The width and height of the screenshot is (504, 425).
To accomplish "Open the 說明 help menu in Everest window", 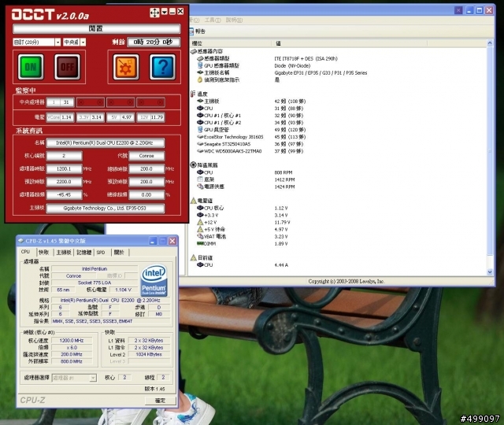I will point(235,20).
